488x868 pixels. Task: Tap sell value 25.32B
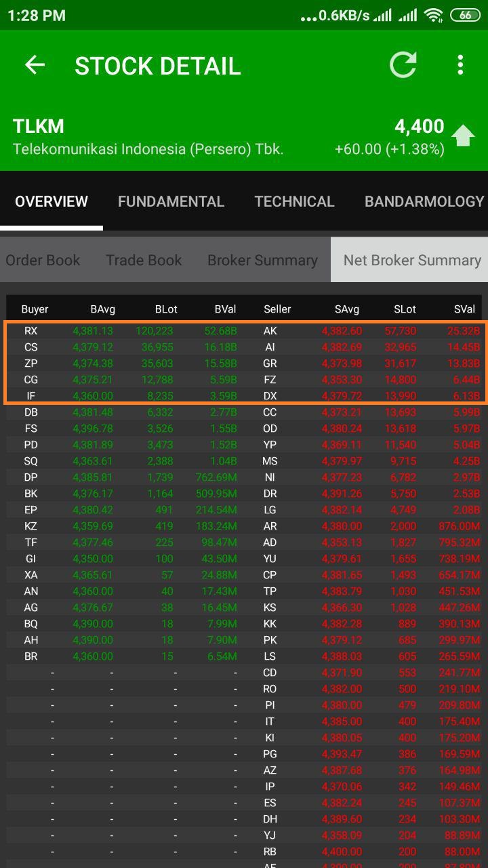464,331
